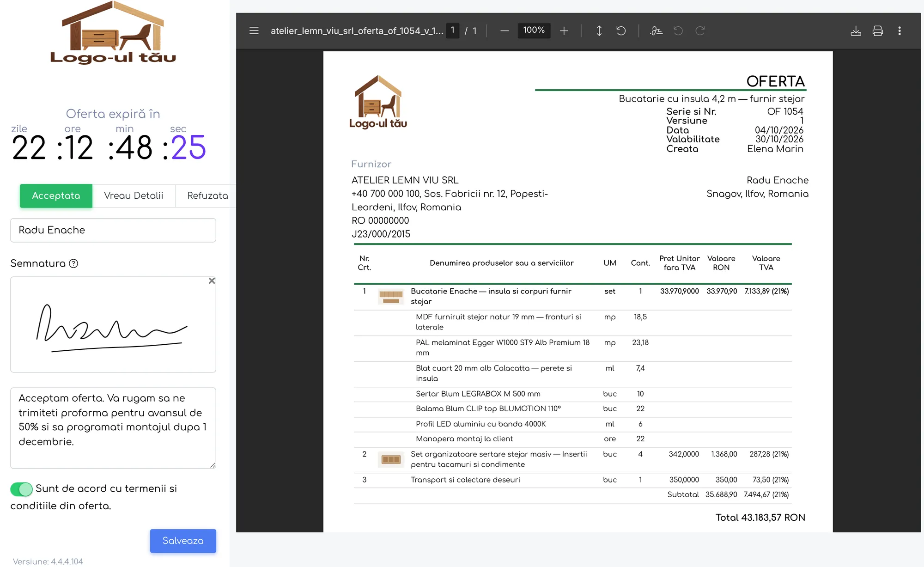The width and height of the screenshot is (924, 567).
Task: Click 'Transport si colectare deseuri' row
Action: click(x=573, y=480)
